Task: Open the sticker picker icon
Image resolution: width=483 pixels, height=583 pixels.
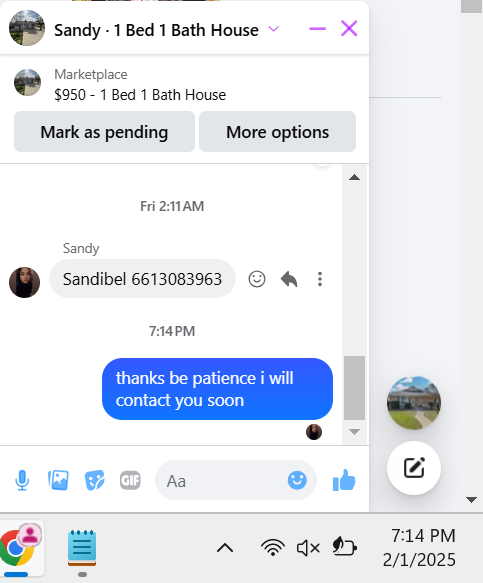Action: pos(94,480)
